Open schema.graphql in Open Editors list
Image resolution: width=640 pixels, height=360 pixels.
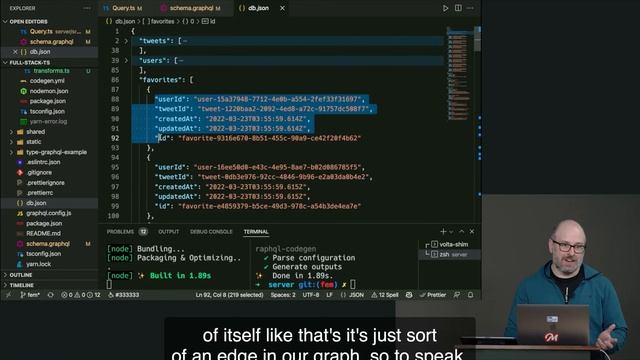50,42
